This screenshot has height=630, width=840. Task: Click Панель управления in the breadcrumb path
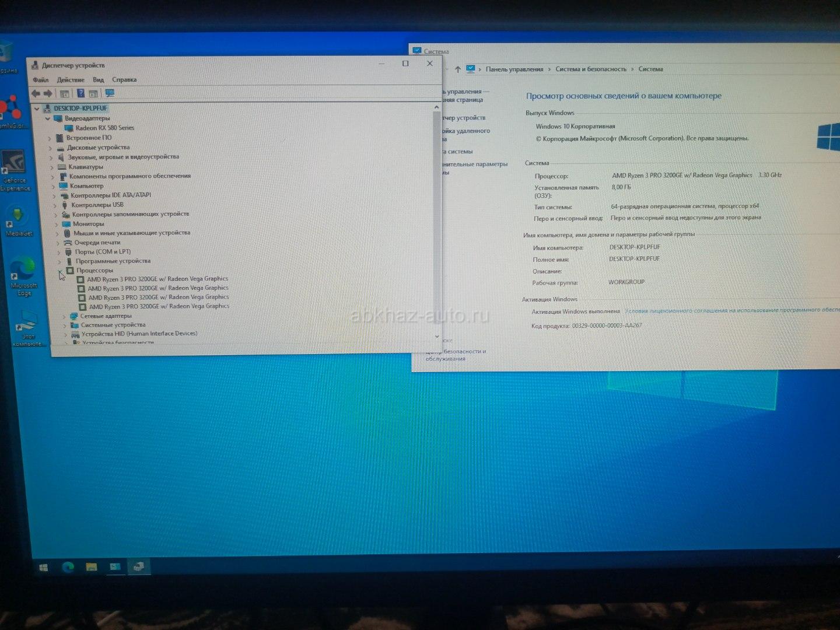tap(514, 69)
